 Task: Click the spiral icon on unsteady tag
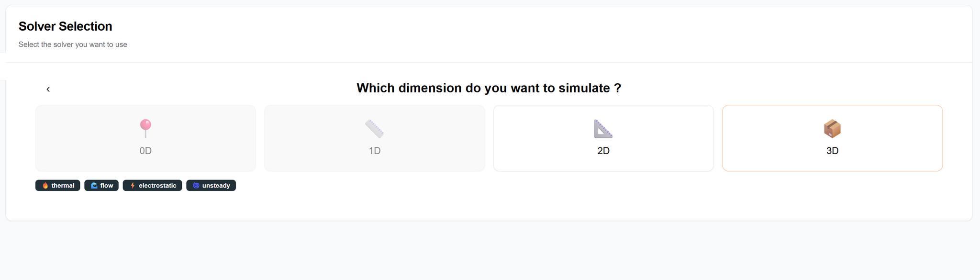(x=196, y=186)
